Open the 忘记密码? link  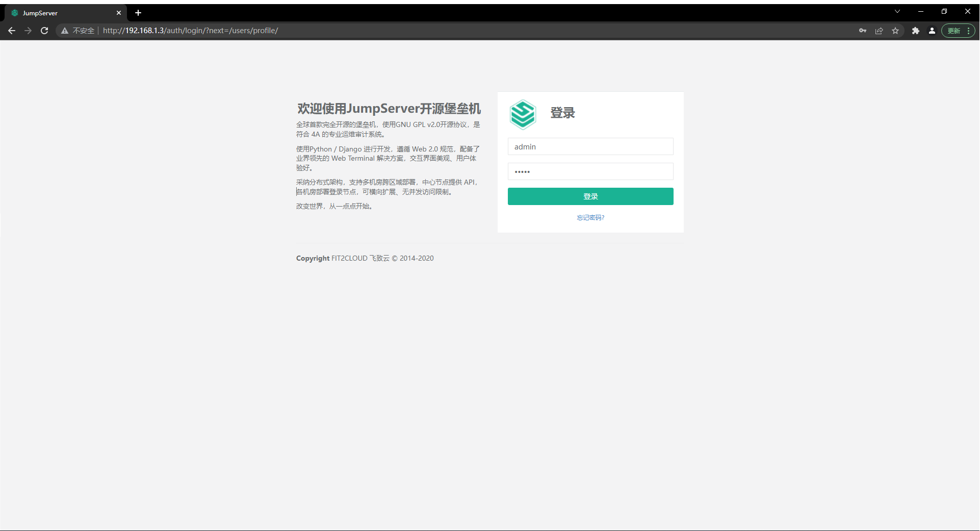(590, 218)
